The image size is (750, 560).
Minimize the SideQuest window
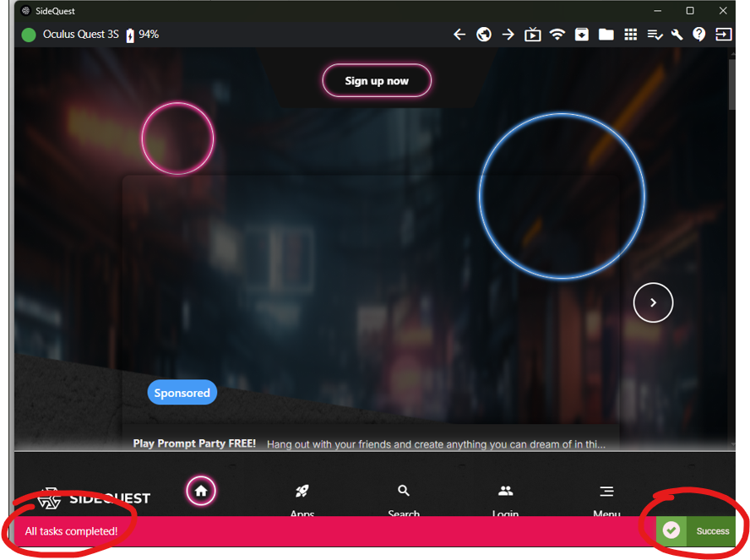tap(658, 10)
